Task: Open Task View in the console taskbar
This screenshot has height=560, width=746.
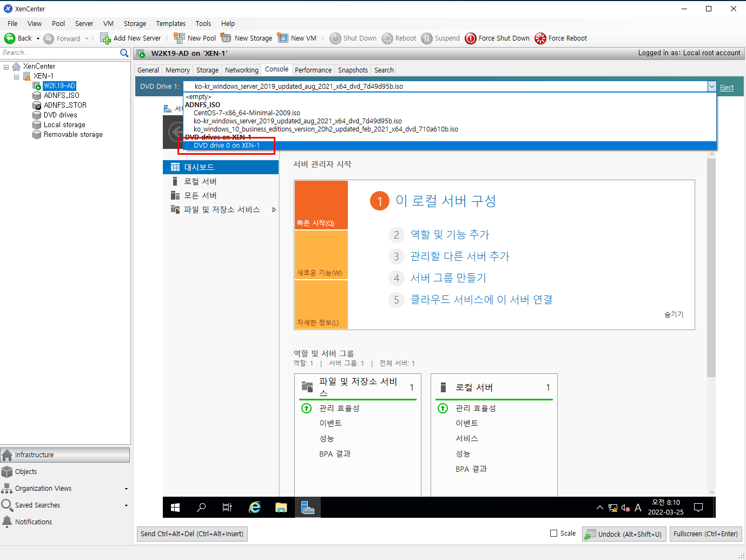Action: 227,508
